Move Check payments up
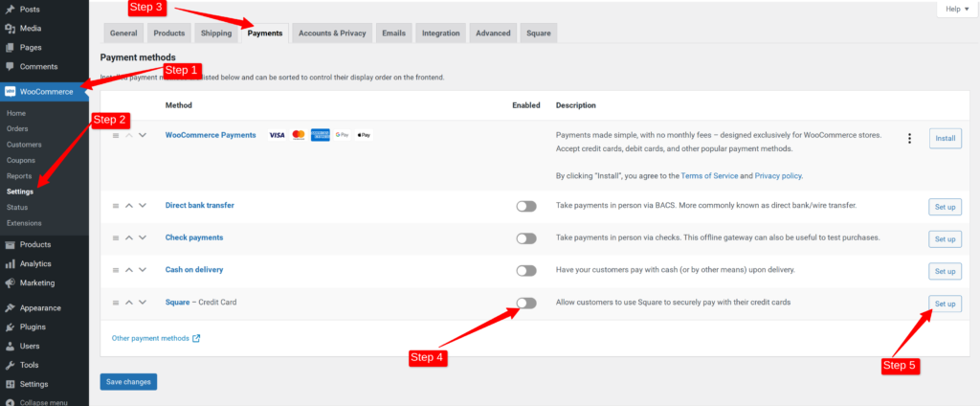Screen dimensions: 980x406 click(129, 238)
